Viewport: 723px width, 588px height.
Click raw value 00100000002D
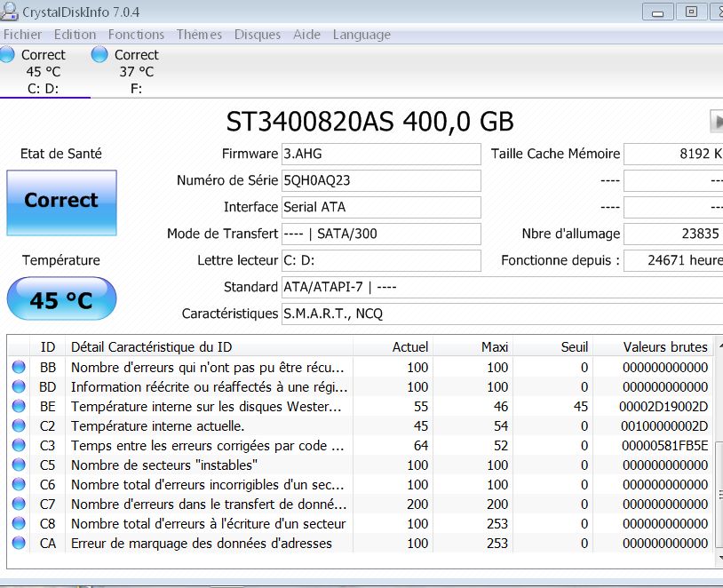click(664, 425)
